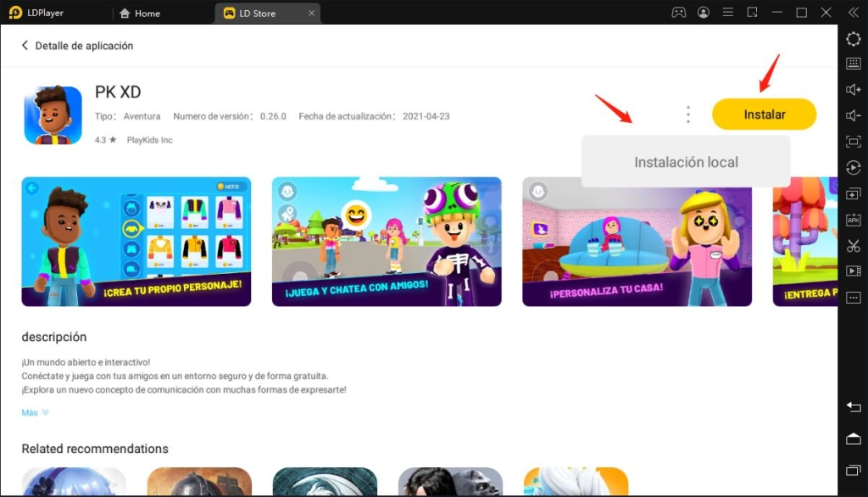
Task: Decrease volume with the sidebar speaker icon
Action: click(853, 115)
